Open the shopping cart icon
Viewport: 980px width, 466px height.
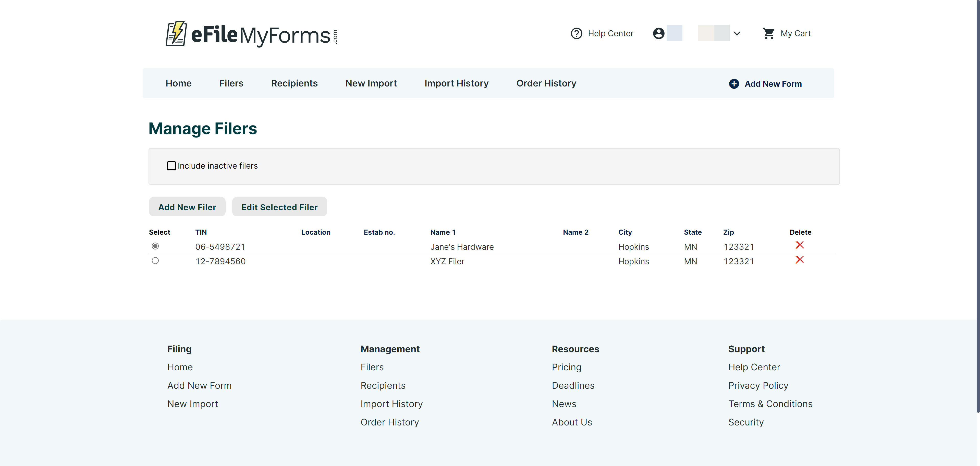point(768,33)
